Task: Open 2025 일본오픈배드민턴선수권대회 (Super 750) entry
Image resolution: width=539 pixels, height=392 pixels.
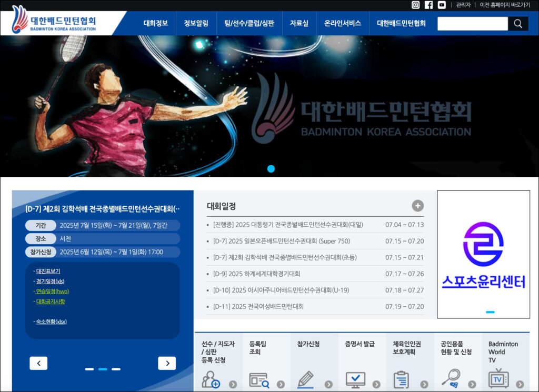Action: click(x=282, y=241)
